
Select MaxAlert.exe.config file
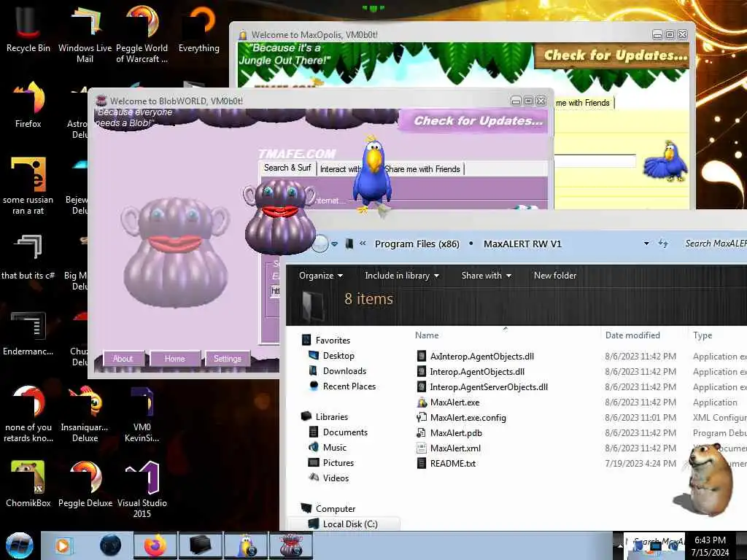pos(468,418)
